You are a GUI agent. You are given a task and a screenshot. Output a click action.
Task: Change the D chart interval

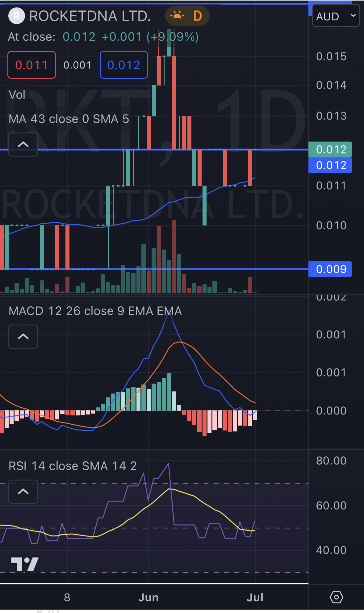198,16
